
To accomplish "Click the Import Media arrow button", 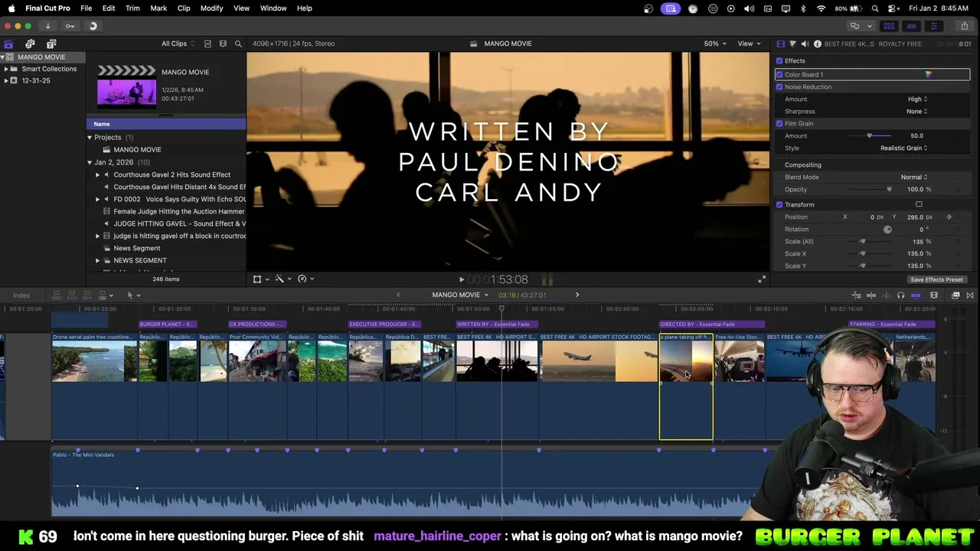I will pos(47,26).
